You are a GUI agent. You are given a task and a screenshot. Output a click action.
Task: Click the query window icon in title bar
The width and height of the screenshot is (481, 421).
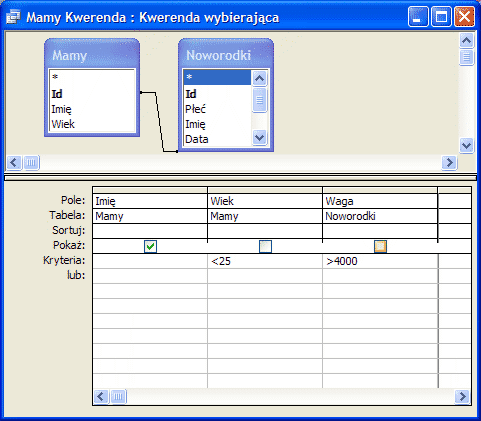(13, 17)
